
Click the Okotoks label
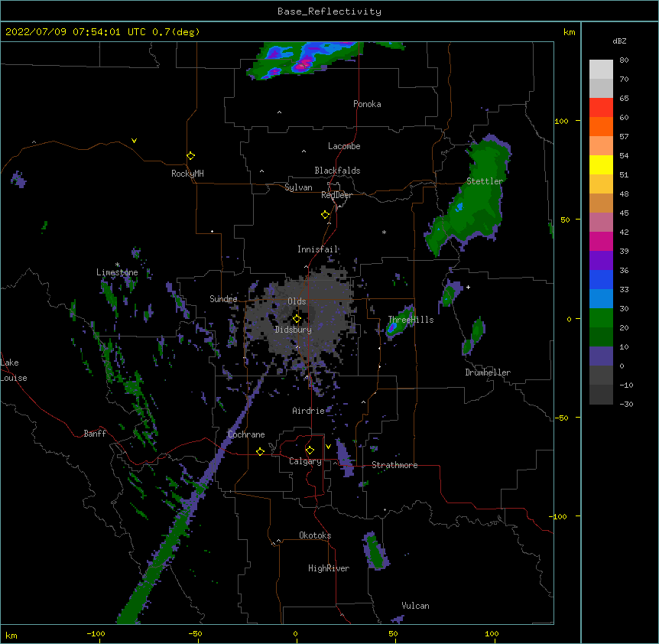315,535
